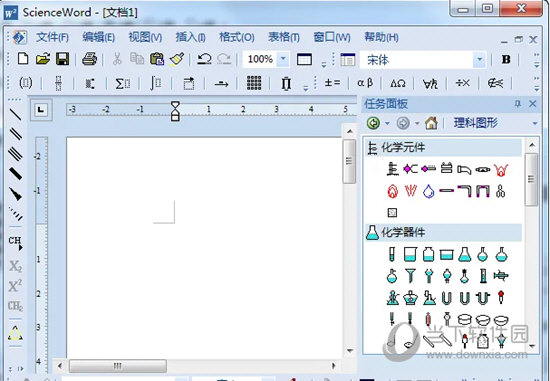Go back in the task panel
This screenshot has width=550, height=381.
[373, 123]
